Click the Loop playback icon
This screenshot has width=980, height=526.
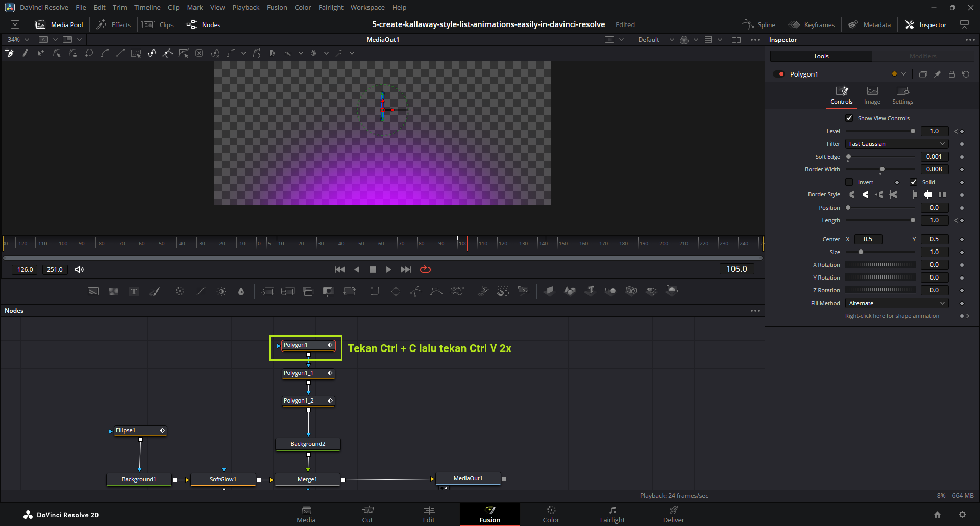pos(425,269)
